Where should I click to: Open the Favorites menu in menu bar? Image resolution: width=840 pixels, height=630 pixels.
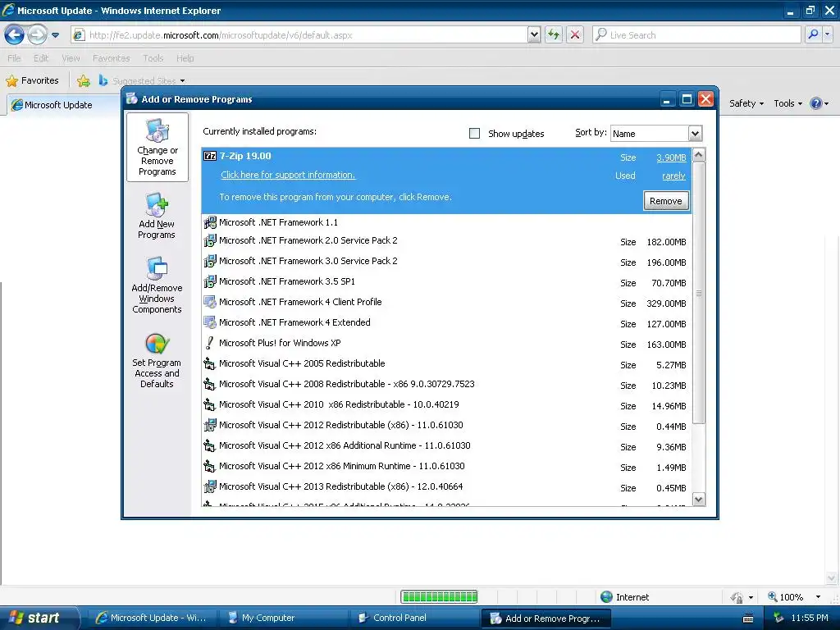(x=111, y=58)
